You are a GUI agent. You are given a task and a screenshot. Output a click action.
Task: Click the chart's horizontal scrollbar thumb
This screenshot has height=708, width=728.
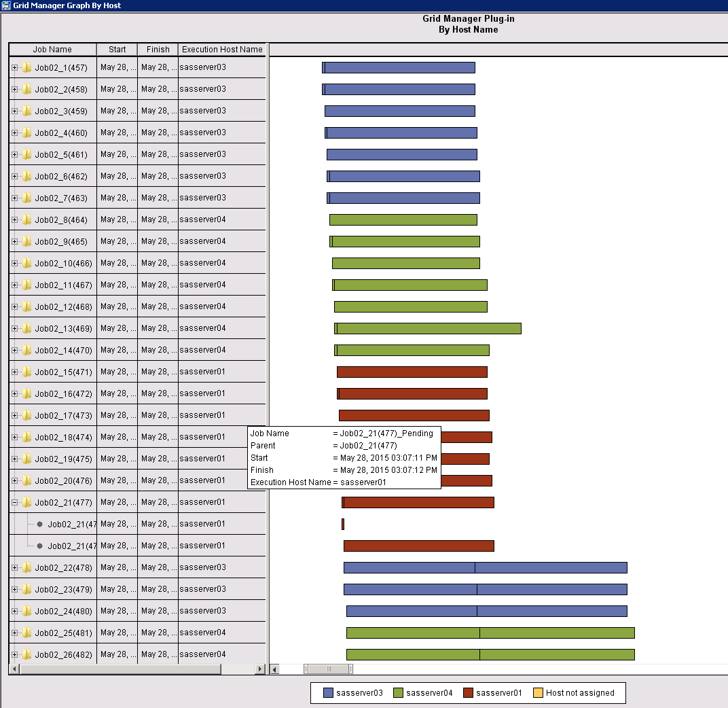328,669
